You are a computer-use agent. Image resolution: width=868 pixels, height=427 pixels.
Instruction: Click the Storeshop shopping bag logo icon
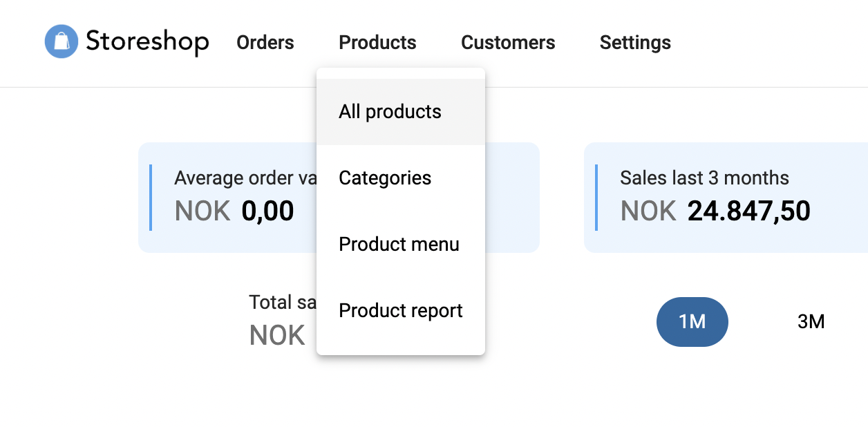click(x=61, y=42)
